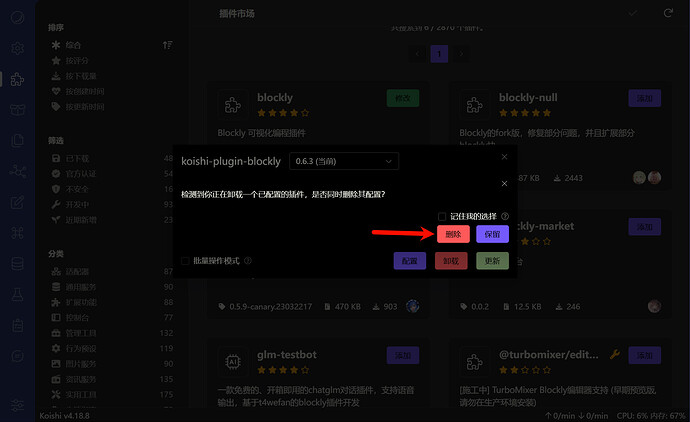Screen dimensions: 690x422
Task: Select the 图片服务 category
Action: click(112, 364)
